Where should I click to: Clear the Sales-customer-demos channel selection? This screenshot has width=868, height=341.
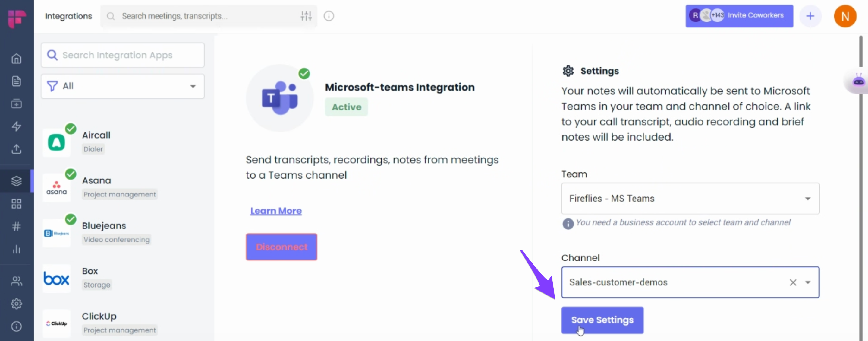pyautogui.click(x=793, y=282)
